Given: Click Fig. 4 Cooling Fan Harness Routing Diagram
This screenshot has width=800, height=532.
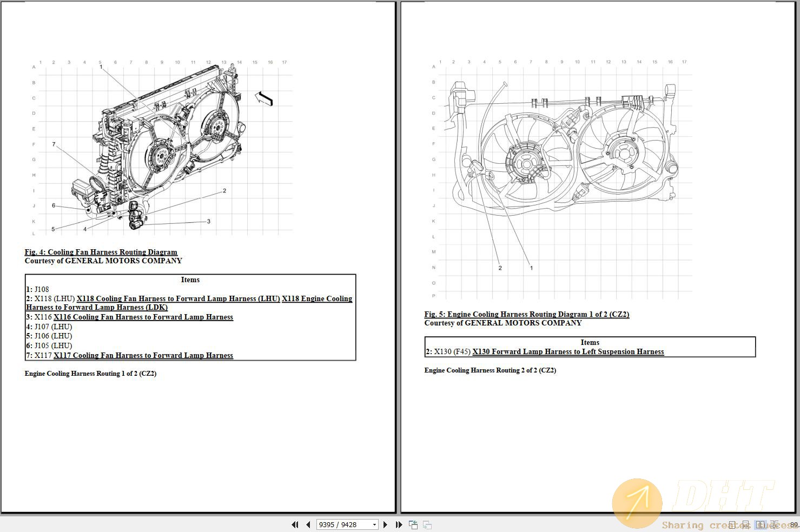Looking at the screenshot, I should pos(101,252).
